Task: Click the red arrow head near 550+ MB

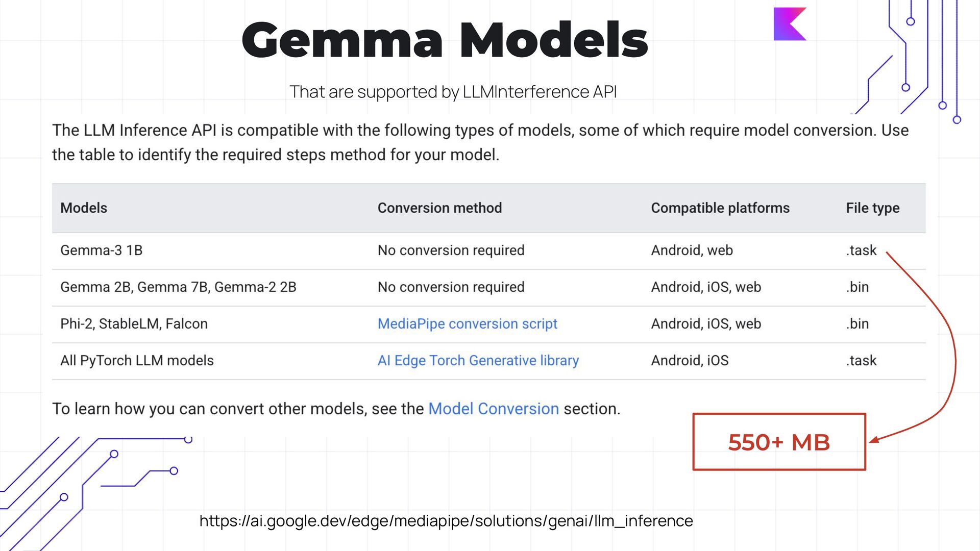Action: [875, 440]
